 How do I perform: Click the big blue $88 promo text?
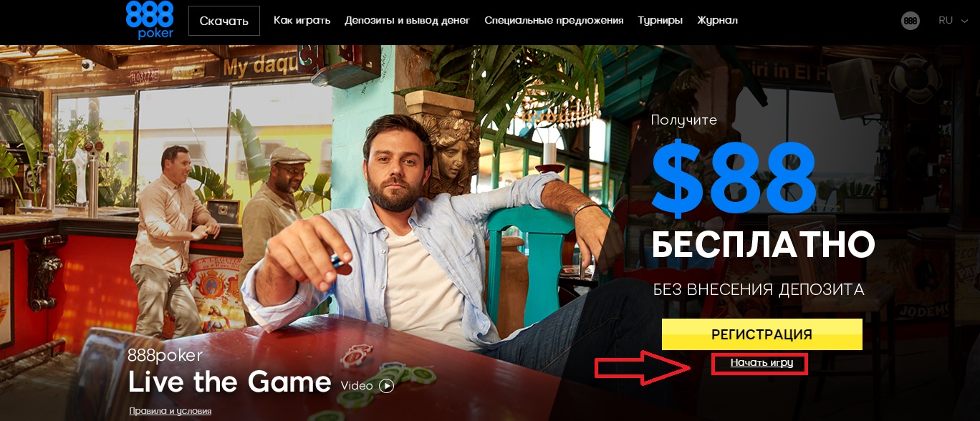pos(734,178)
